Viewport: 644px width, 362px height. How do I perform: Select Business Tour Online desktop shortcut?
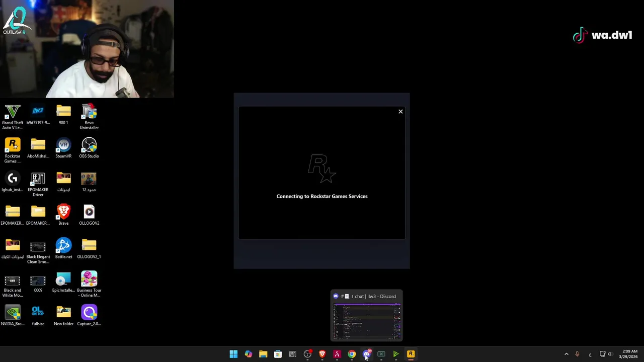pos(89,285)
